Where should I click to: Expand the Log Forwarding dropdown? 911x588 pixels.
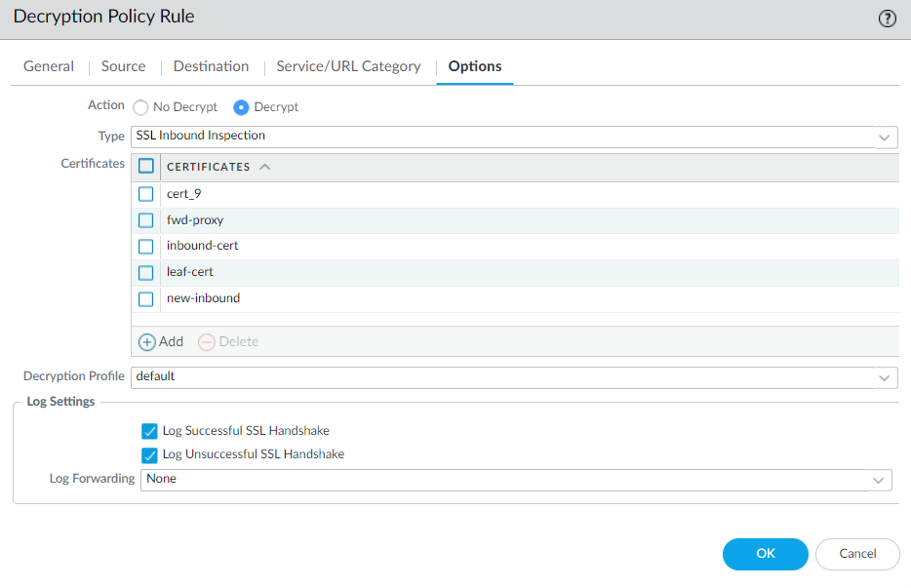879,480
